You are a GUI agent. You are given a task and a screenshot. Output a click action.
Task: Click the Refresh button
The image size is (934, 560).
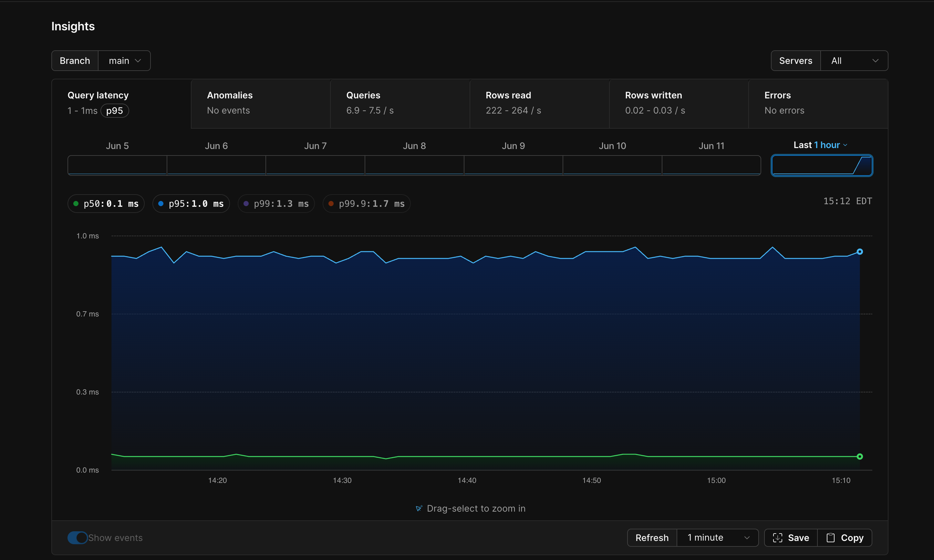pos(652,538)
